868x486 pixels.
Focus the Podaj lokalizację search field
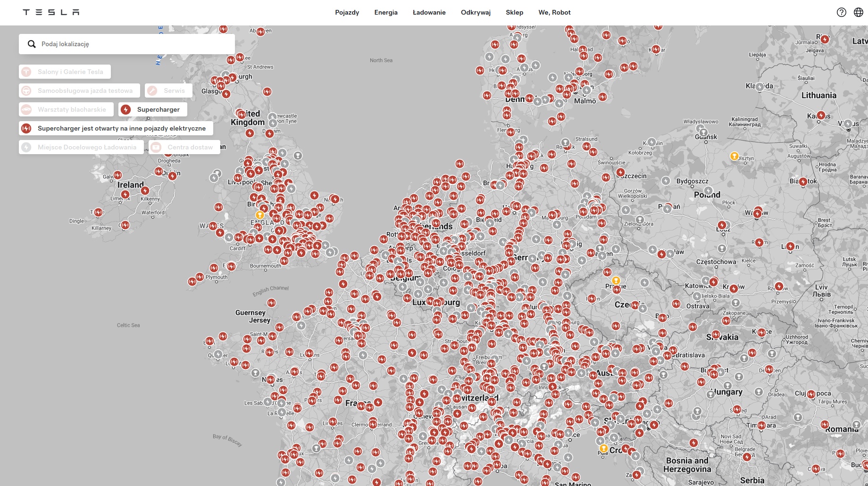127,44
